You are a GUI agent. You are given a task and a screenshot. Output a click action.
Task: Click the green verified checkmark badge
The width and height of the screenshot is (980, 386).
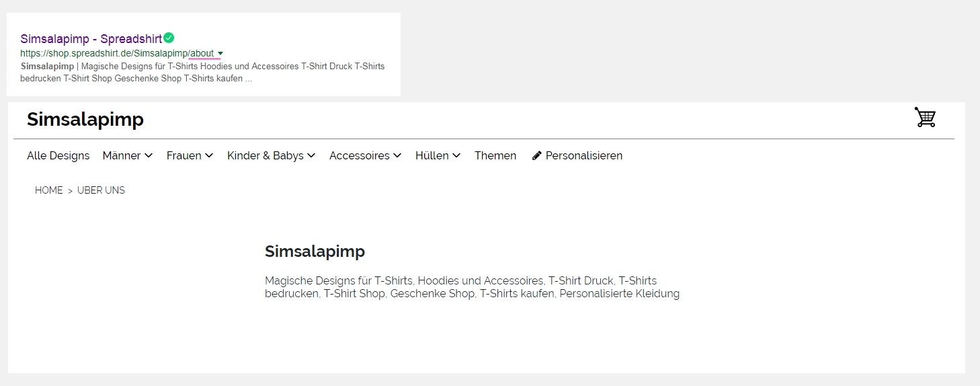click(x=169, y=38)
